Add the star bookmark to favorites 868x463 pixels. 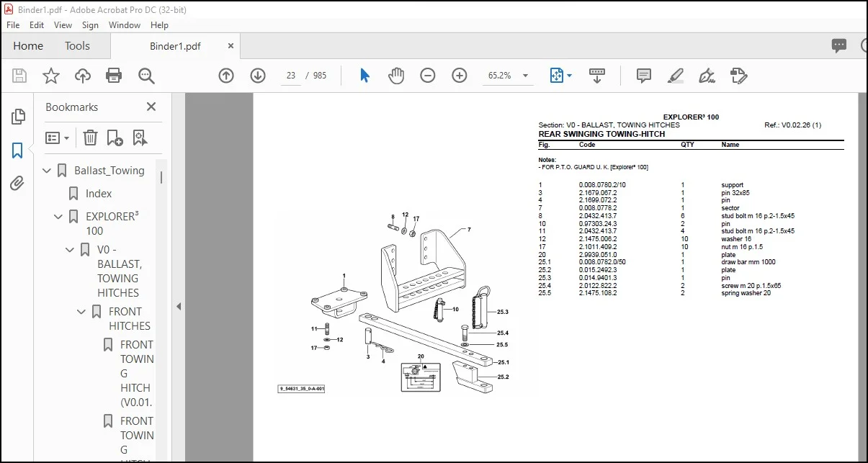tap(51, 76)
